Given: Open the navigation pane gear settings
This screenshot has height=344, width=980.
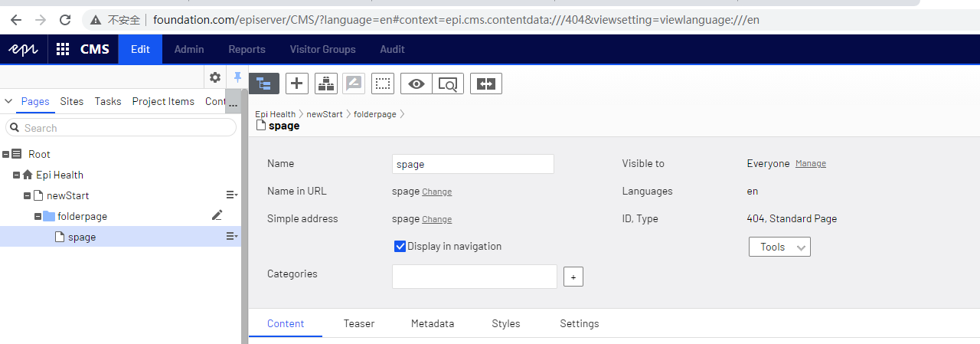Looking at the screenshot, I should [x=215, y=77].
